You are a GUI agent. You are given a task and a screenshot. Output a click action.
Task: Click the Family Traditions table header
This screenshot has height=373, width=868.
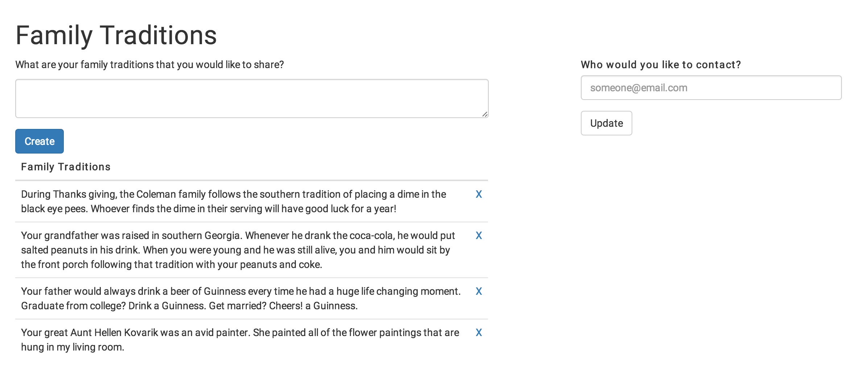(66, 167)
